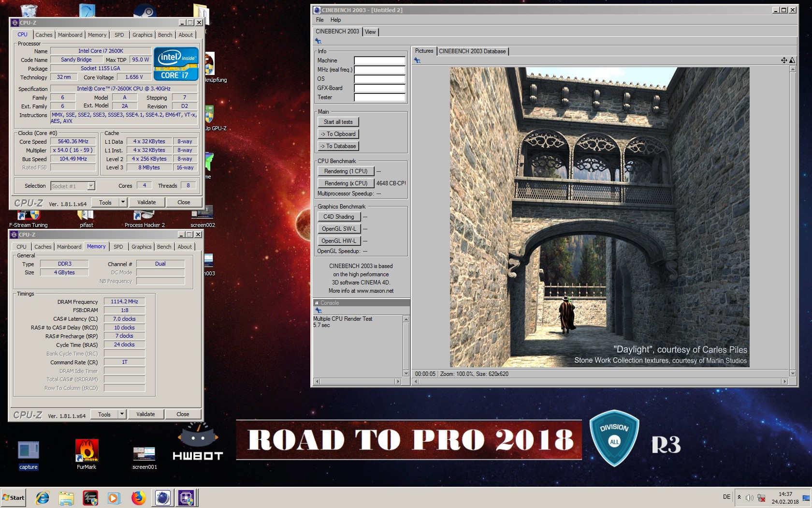Click the GFX-Board input field
Image resolution: width=812 pixels, height=508 pixels.
coord(379,88)
